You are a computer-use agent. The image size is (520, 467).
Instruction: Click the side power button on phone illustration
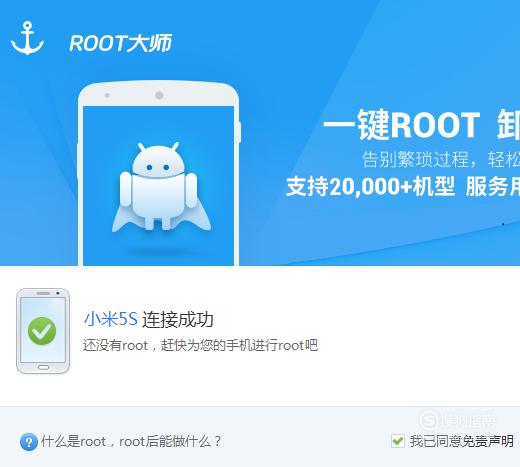239,132
